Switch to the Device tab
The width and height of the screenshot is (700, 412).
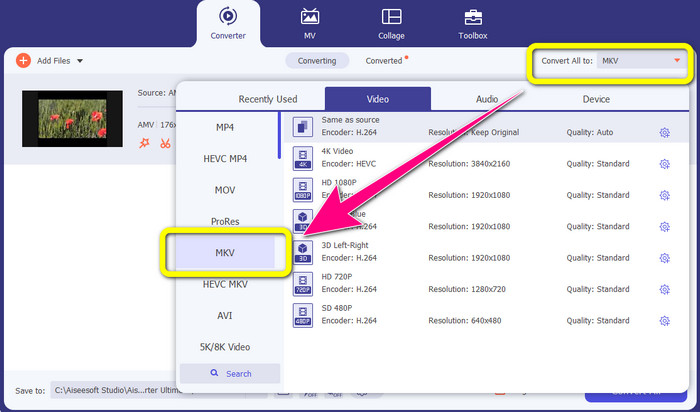pyautogui.click(x=596, y=99)
